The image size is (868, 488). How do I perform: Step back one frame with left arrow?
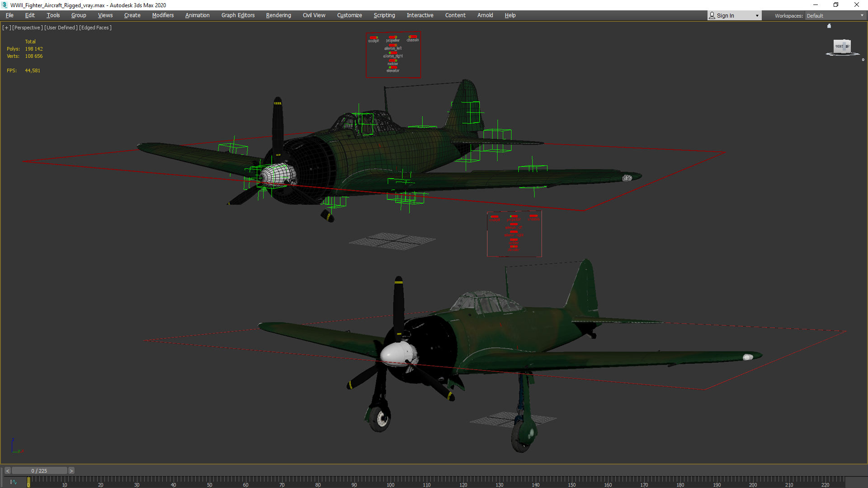coord(8,471)
